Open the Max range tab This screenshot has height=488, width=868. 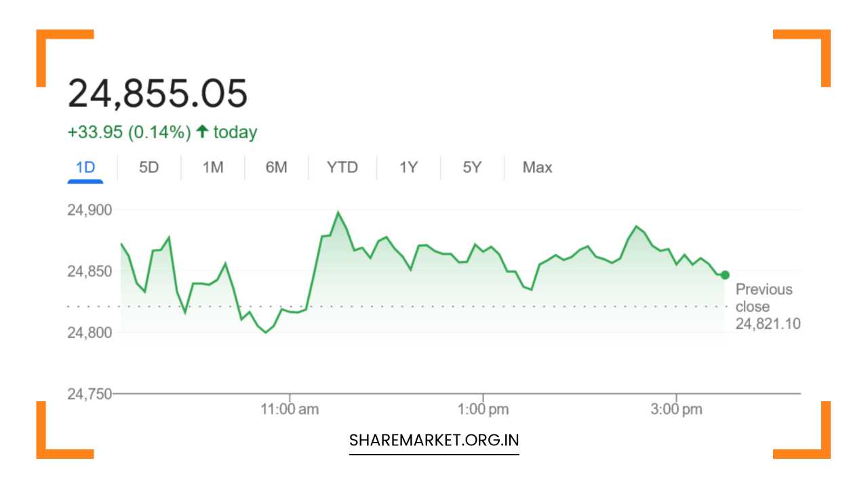537,167
